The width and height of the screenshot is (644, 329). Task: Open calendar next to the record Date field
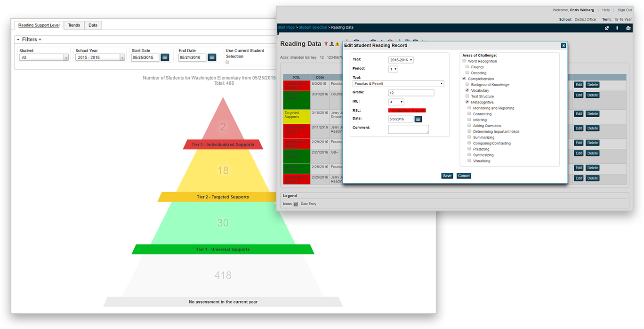point(418,119)
